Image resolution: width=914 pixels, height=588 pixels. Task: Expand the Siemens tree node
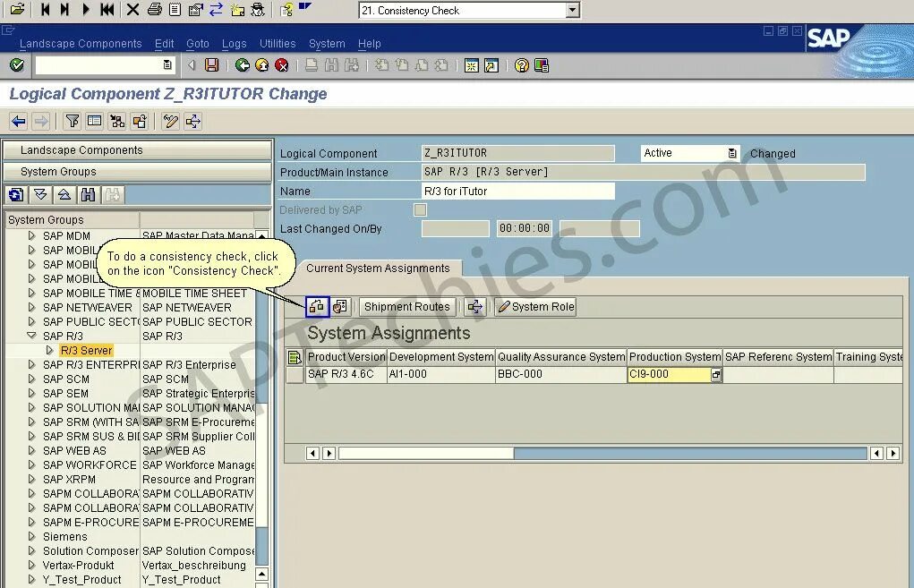[31, 536]
